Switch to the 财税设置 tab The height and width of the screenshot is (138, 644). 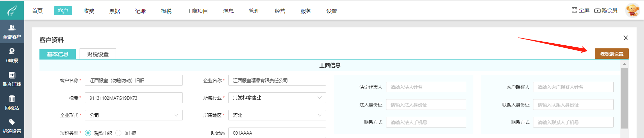point(98,54)
